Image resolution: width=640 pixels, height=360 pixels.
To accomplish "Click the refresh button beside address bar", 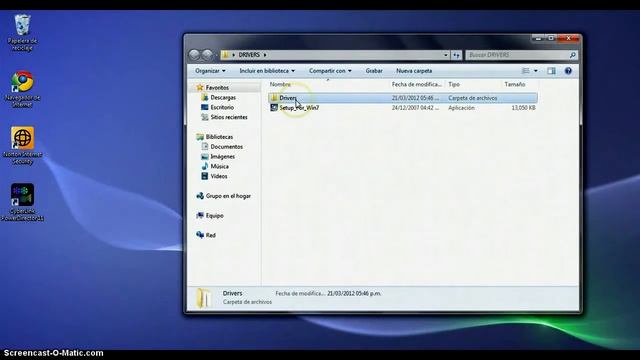I will 456,55.
